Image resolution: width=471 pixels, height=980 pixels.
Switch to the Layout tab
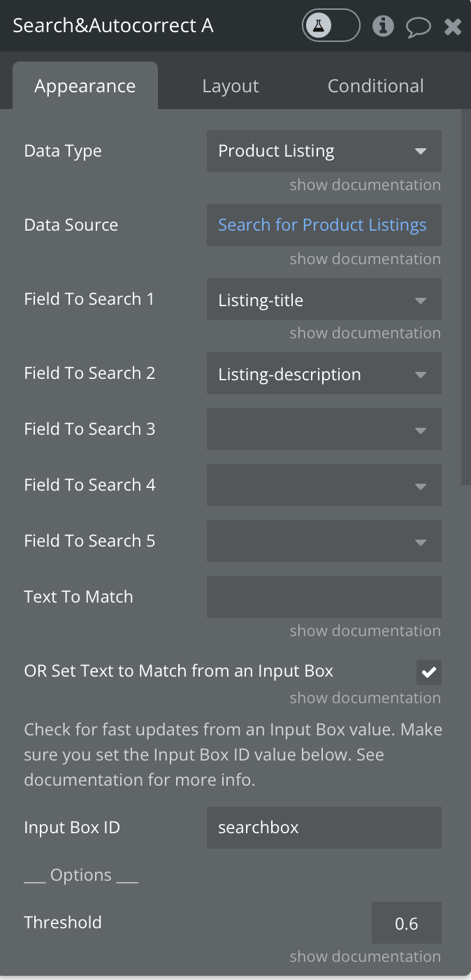pos(231,86)
